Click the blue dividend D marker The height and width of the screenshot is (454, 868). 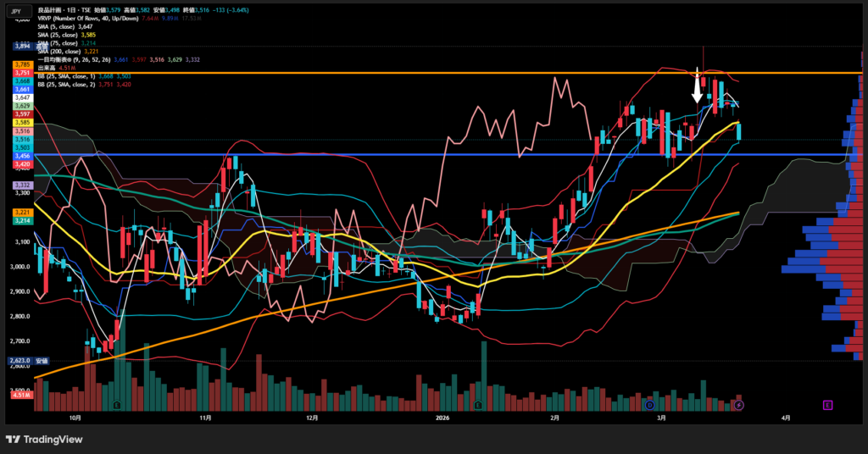click(649, 405)
